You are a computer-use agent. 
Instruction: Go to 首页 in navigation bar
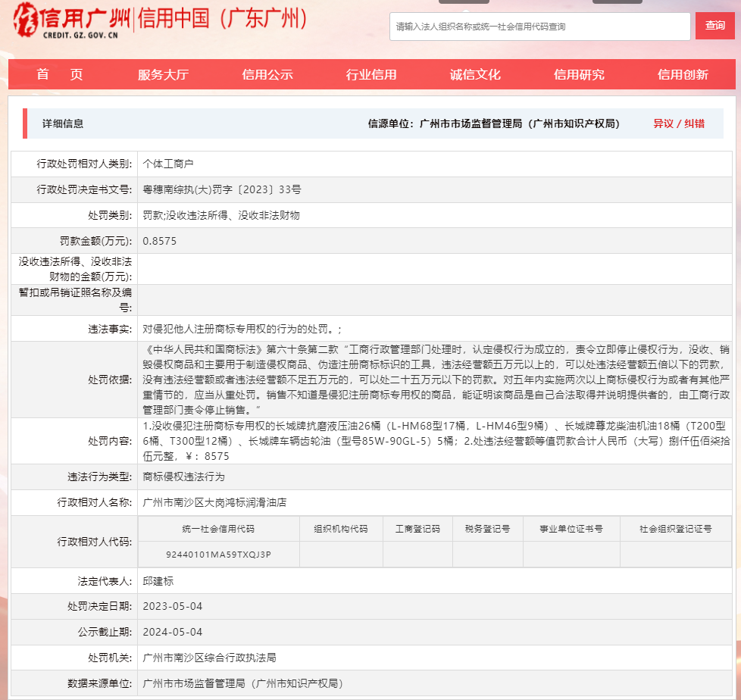(x=60, y=74)
